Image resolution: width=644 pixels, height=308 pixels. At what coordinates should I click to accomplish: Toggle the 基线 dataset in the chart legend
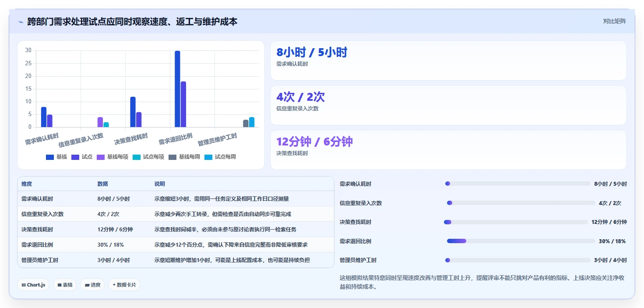tap(56, 157)
